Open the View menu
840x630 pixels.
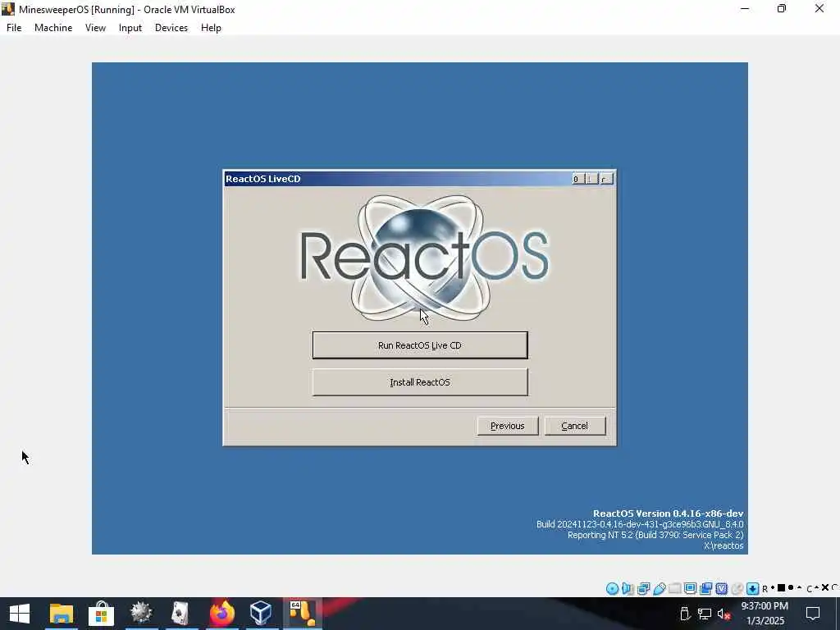coord(95,28)
